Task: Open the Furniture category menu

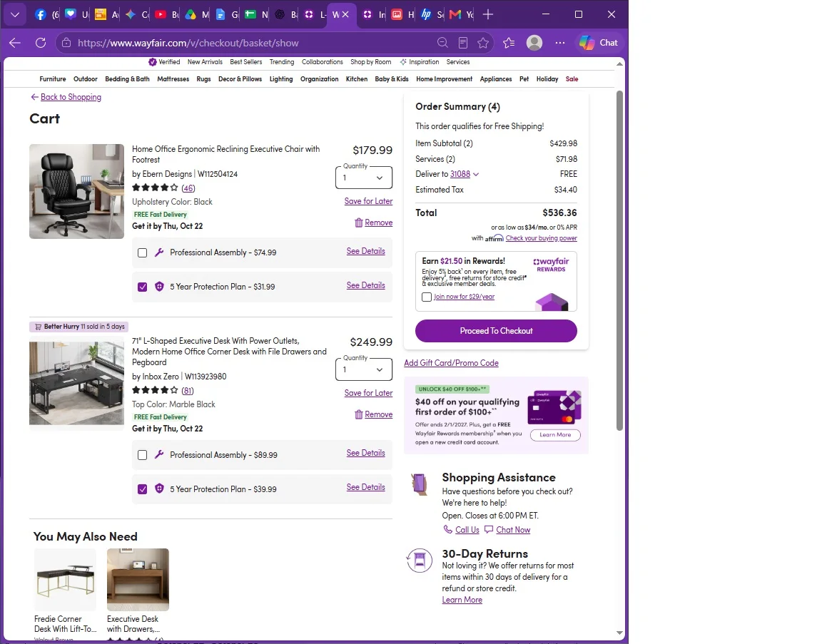Action: pos(53,79)
